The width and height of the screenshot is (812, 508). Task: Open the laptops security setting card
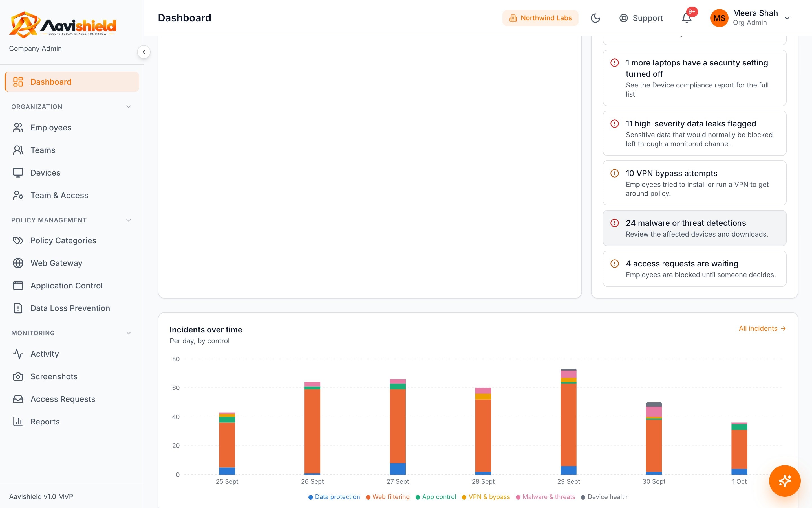coord(694,78)
